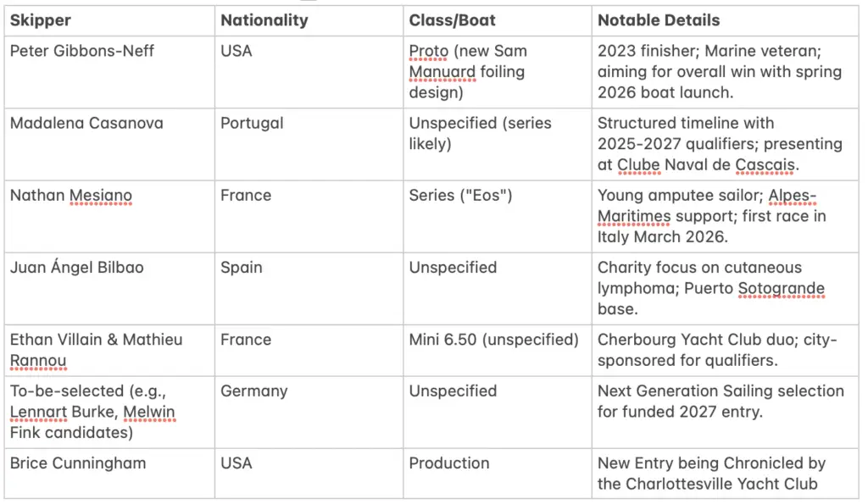Click the Cherbourg Yacht Club duo details
The width and height of the screenshot is (868, 504).
pos(717,350)
